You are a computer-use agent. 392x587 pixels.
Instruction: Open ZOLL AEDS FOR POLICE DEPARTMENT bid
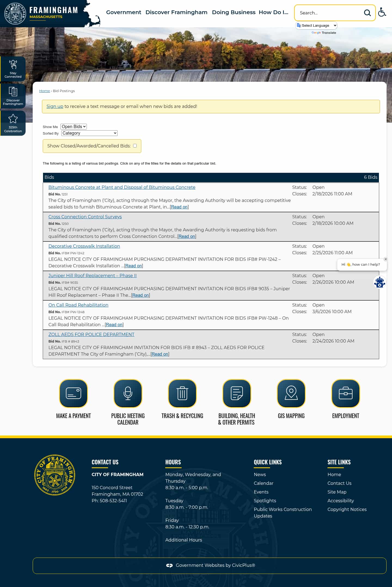91,334
